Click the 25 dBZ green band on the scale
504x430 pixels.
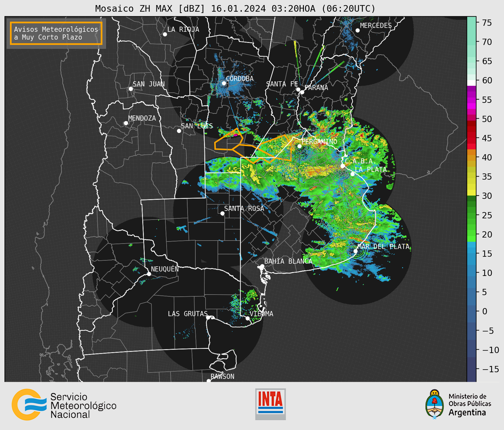(471, 215)
